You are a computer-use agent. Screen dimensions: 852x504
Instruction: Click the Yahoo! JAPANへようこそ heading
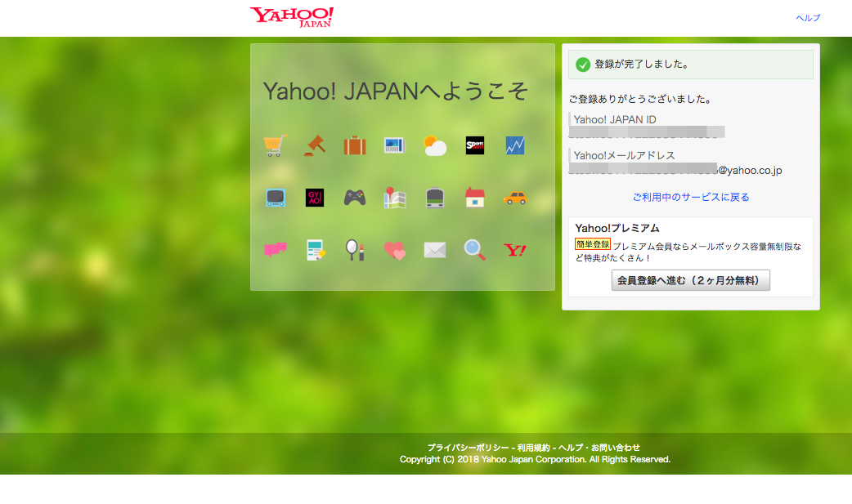click(x=395, y=91)
